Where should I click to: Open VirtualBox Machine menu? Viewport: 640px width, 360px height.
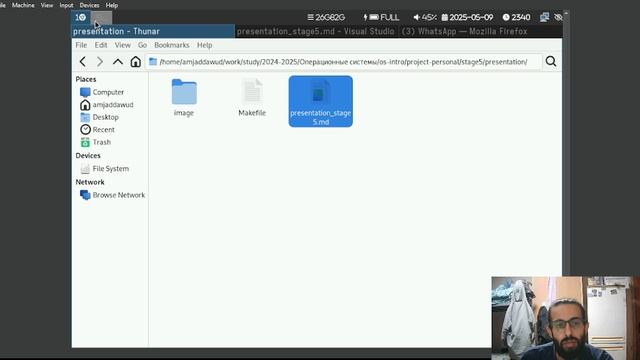23,5
